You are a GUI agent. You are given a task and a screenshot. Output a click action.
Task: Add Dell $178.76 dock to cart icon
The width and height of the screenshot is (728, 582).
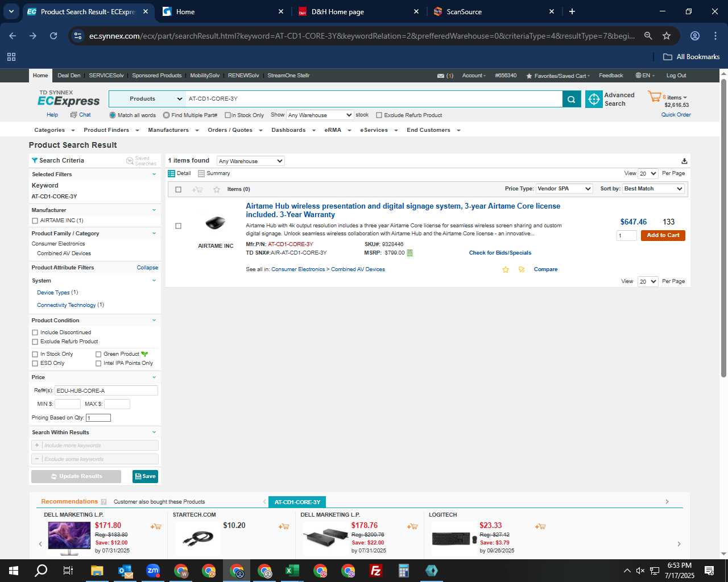[x=412, y=526]
